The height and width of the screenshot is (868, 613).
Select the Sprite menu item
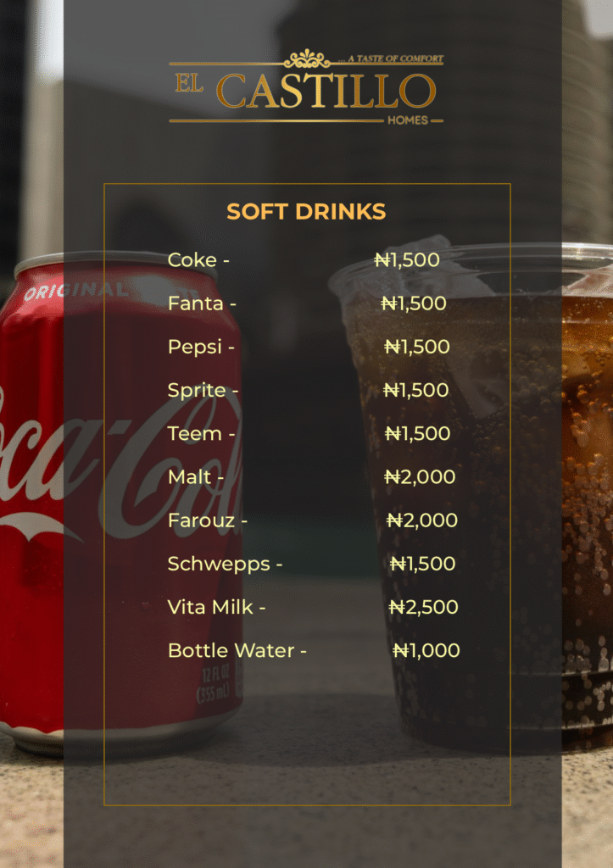(x=203, y=390)
